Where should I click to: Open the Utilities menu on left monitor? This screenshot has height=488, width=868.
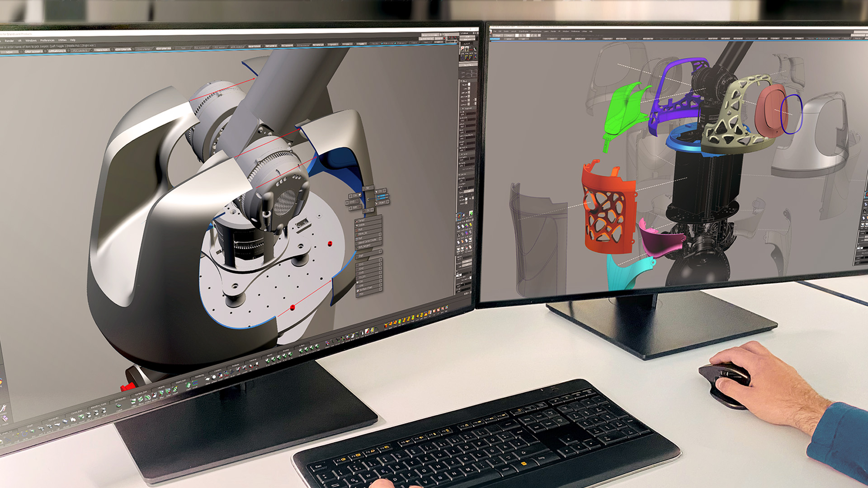coord(62,40)
